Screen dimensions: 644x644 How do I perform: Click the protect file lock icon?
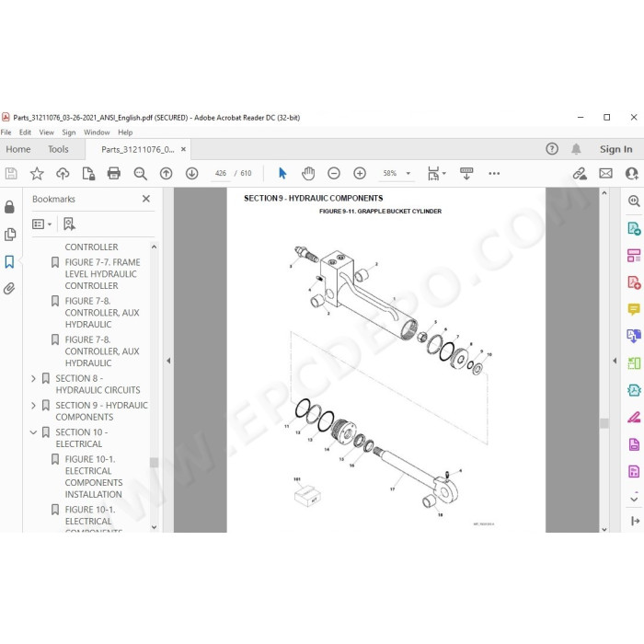pos(88,173)
